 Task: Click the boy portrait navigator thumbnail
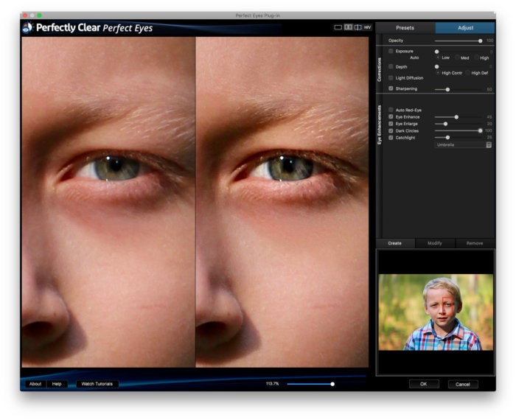[436, 312]
